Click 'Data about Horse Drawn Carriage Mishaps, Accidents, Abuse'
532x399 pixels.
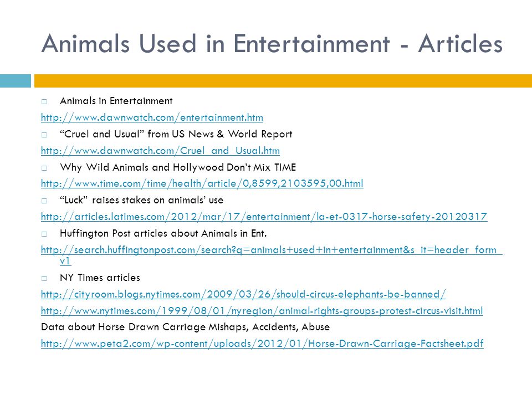click(185, 327)
